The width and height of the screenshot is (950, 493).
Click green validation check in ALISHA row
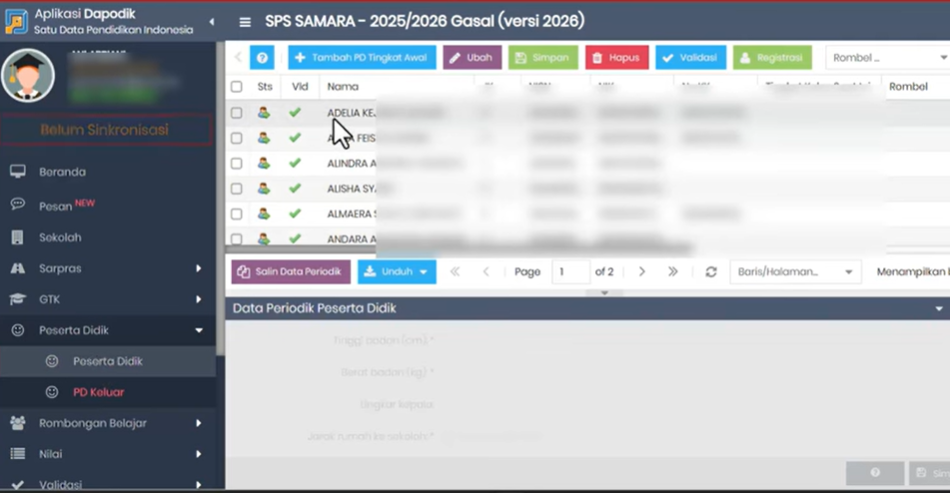295,188
